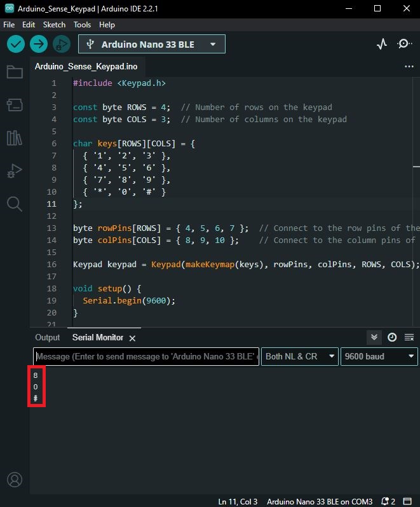Click the char keys[ROWS][COLS] line
This screenshot has height=507, width=420.
134,144
